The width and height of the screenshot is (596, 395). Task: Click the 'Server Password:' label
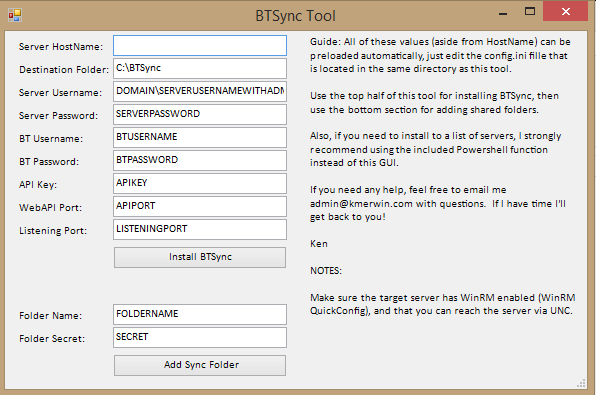pyautogui.click(x=58, y=116)
